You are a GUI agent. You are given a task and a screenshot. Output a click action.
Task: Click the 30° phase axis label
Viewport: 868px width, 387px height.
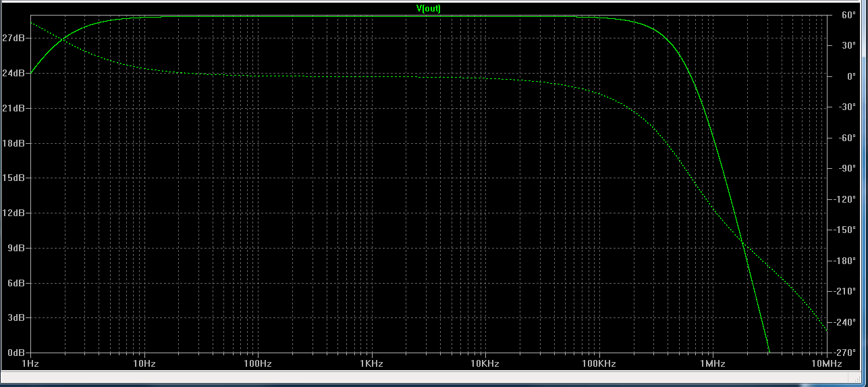click(x=847, y=46)
